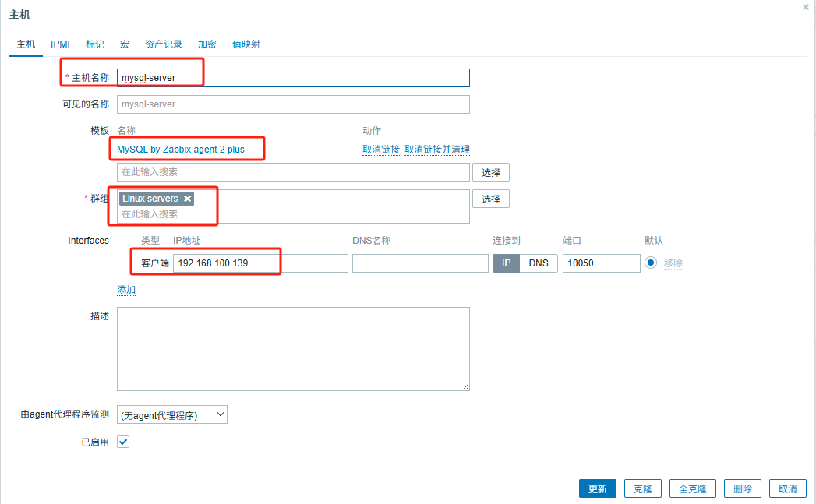The height and width of the screenshot is (504, 816).
Task: Click the IP address field 192.168.100.139
Action: pos(260,263)
